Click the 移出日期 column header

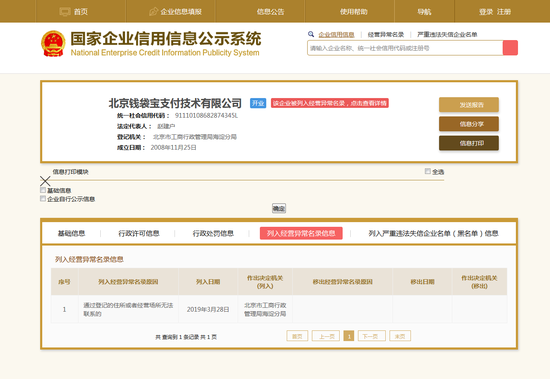tap(422, 282)
